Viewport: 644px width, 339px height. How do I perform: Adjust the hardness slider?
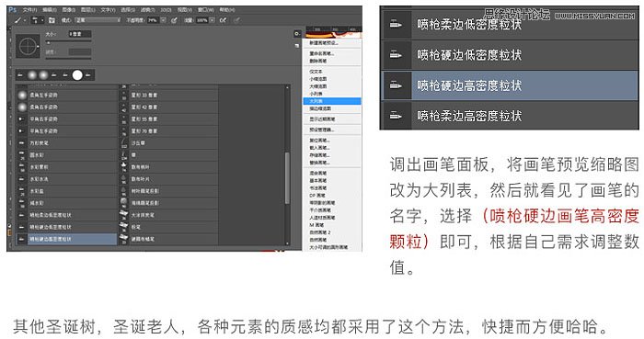[68, 58]
